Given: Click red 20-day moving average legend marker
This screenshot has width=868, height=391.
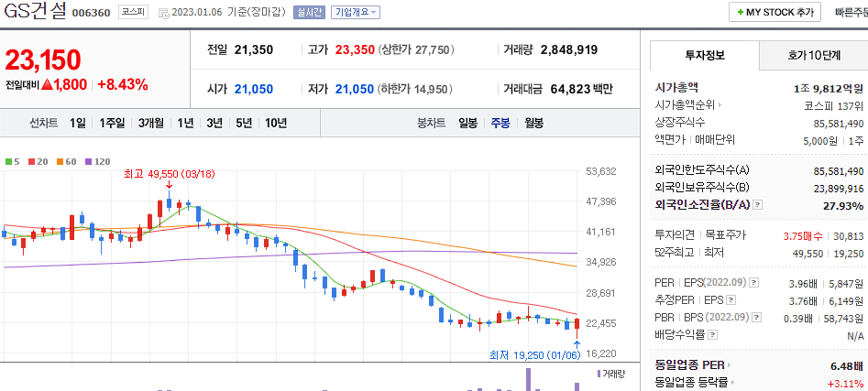Looking at the screenshot, I should coord(31,162).
